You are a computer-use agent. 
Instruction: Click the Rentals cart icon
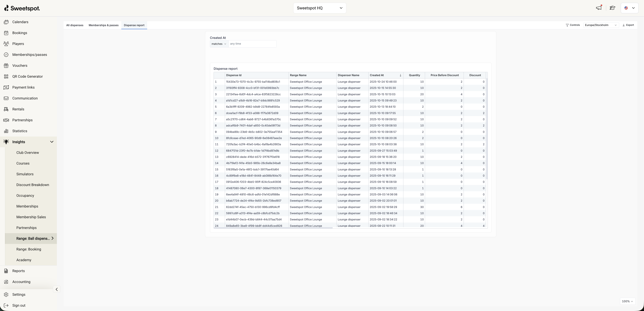click(6, 109)
